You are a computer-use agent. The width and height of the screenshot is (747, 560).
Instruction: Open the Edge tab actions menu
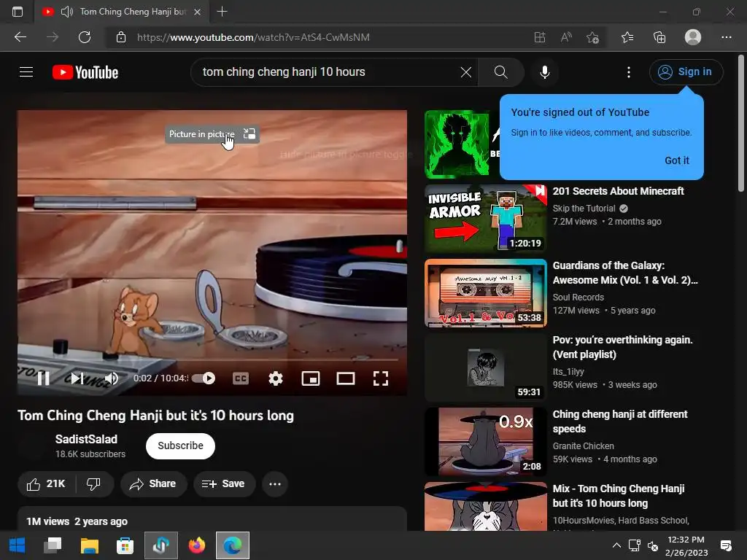(18, 12)
